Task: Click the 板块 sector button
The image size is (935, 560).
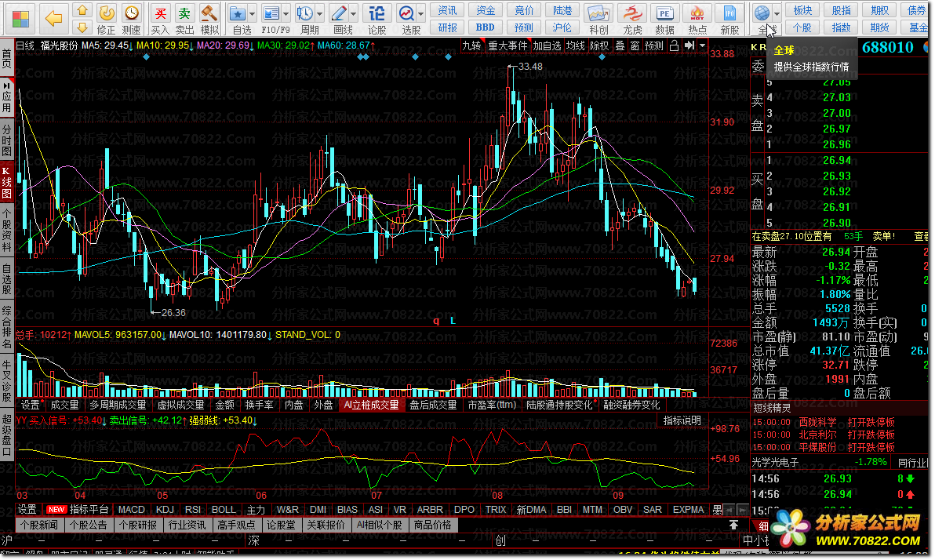Action: click(x=802, y=10)
